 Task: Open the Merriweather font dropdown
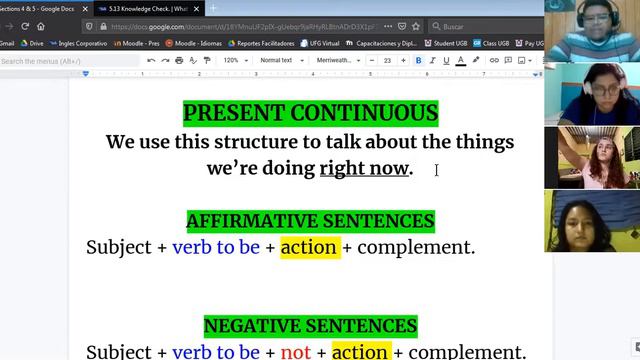[x=338, y=60]
